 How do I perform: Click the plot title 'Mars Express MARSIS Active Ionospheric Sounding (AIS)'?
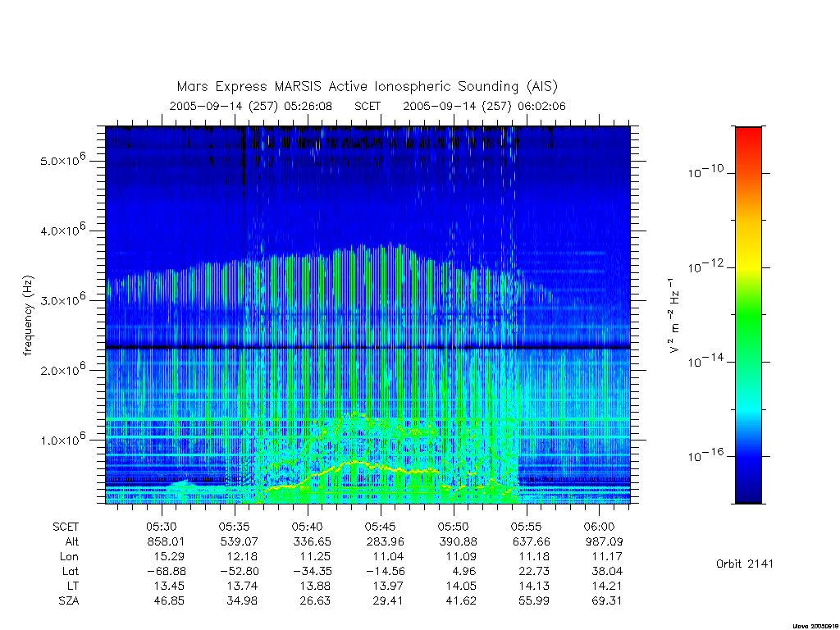coord(367,87)
